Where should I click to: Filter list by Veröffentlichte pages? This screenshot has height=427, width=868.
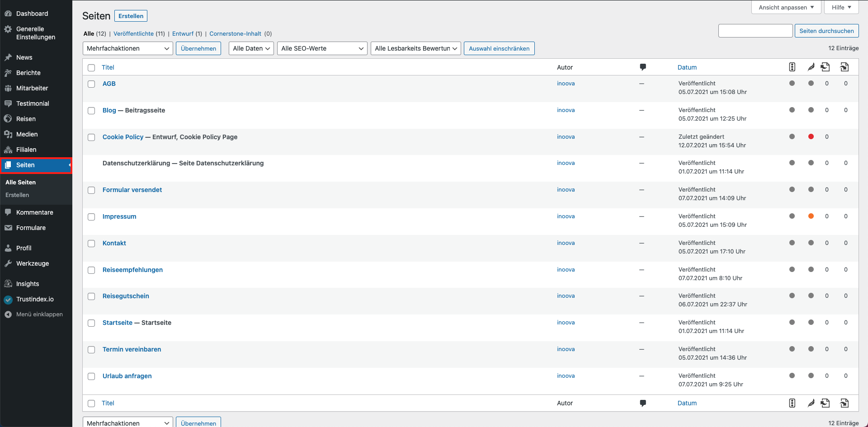[x=133, y=33]
